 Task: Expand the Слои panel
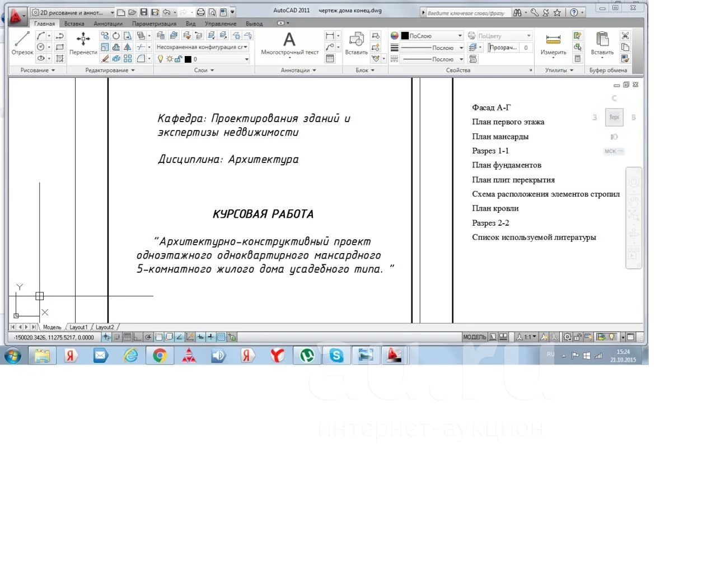[x=204, y=71]
